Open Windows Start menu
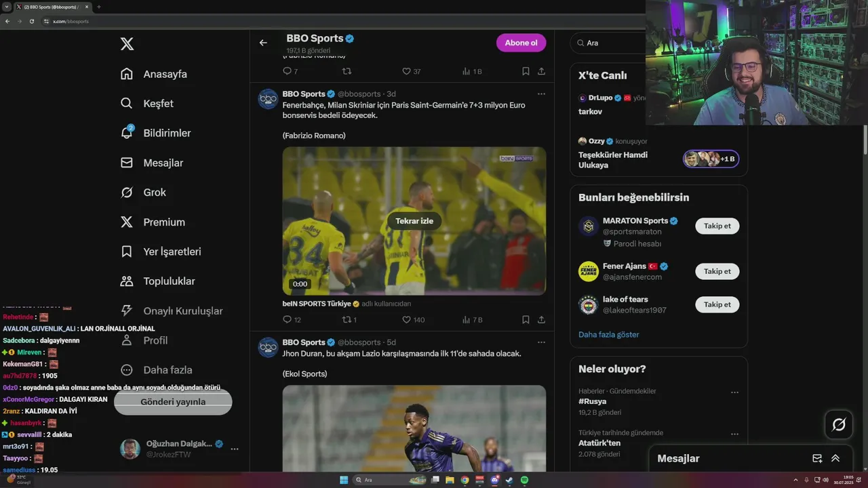Image resolution: width=868 pixels, height=488 pixels. pyautogui.click(x=344, y=480)
